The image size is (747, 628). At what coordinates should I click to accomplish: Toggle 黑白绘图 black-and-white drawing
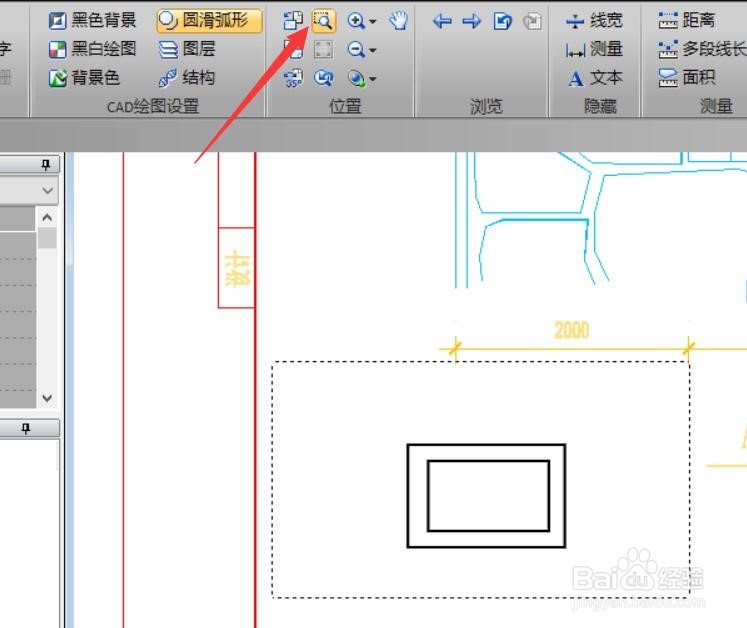92,49
